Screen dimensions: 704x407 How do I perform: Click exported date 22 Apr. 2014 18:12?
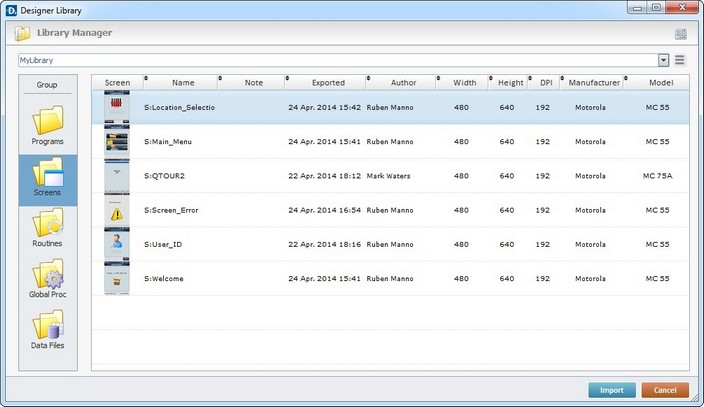pyautogui.click(x=324, y=176)
